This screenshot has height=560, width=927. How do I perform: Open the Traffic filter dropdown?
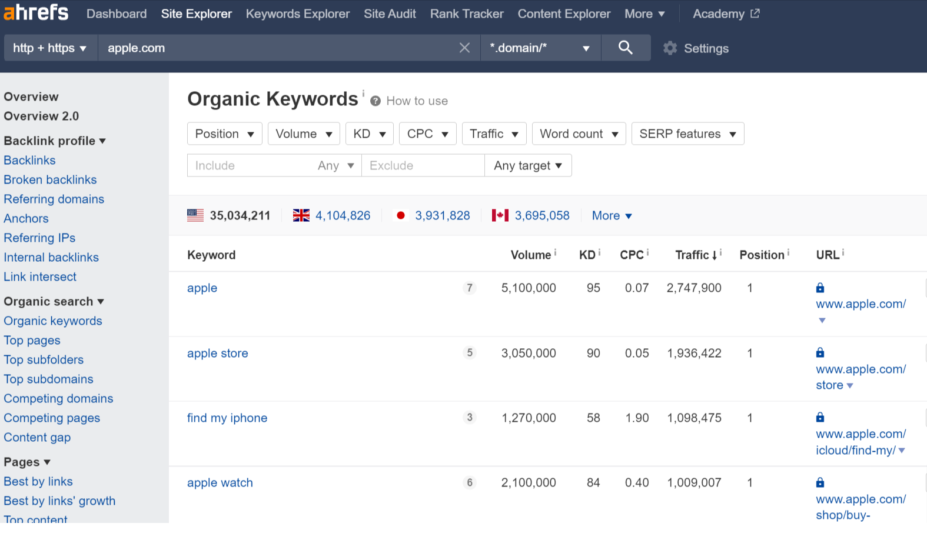(x=494, y=134)
